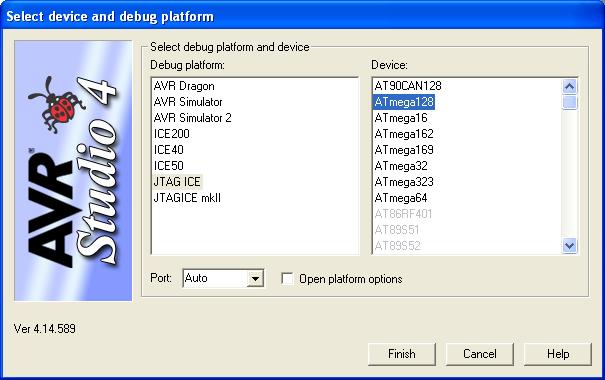Choose JTAG ICE platform
Viewport: 605px width, 380px height.
tap(177, 182)
